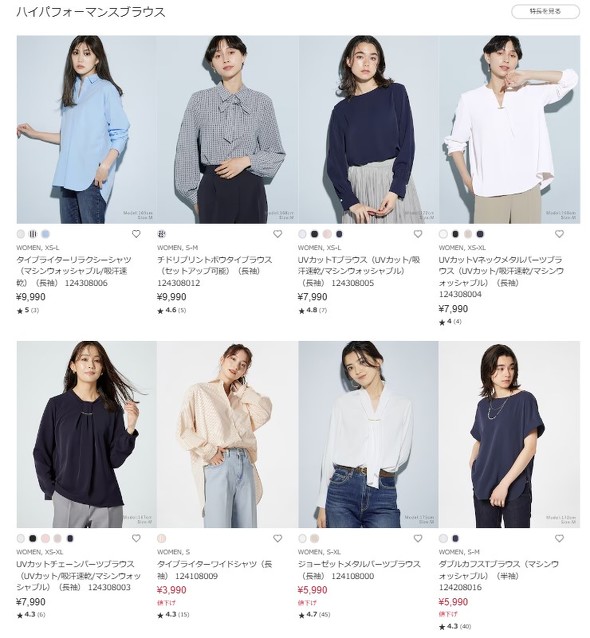The image size is (590, 638).
Task: Click the 特長を見る button
Action: pyautogui.click(x=545, y=11)
